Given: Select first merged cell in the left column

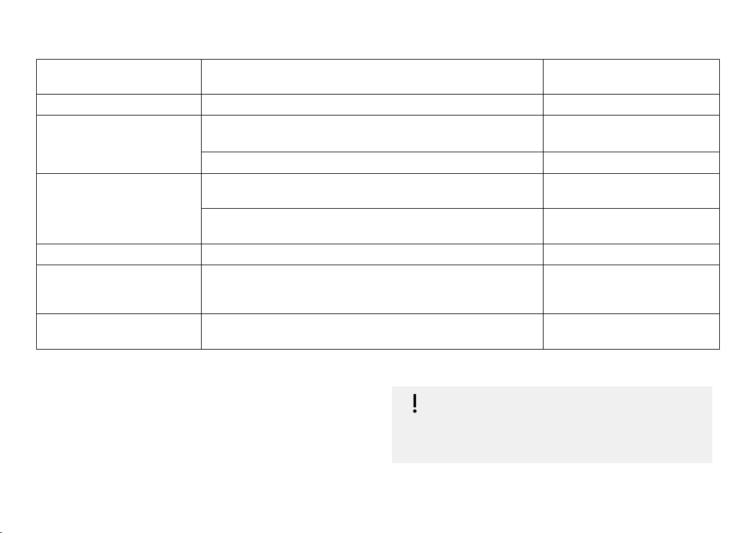Looking at the screenshot, I should pyautogui.click(x=119, y=144).
